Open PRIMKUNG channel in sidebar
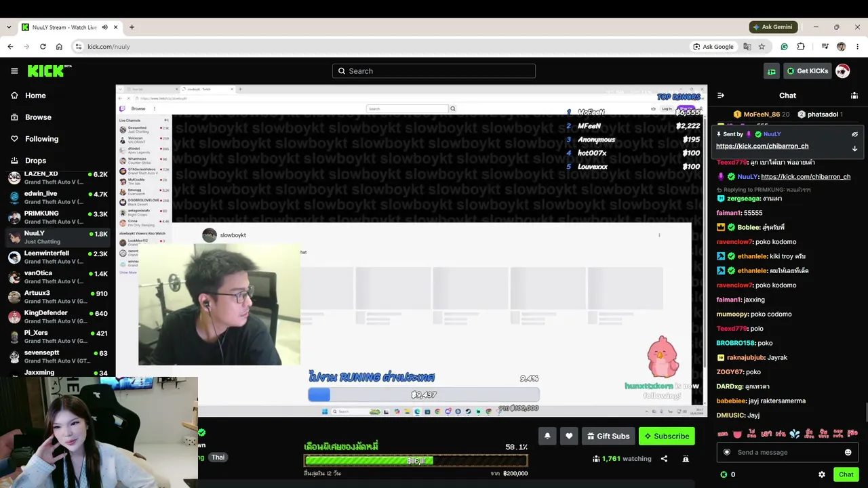The height and width of the screenshot is (488, 868). (58, 218)
